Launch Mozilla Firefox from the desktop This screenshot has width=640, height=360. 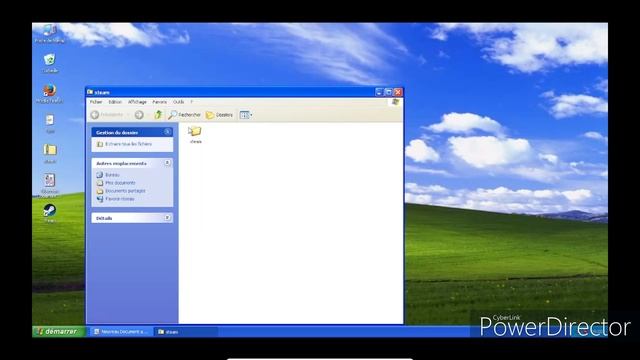tap(49, 93)
